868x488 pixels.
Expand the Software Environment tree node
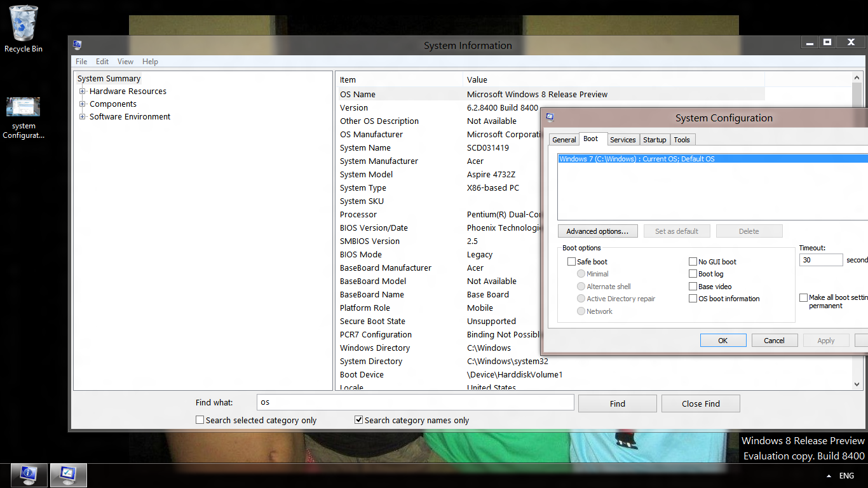click(82, 117)
